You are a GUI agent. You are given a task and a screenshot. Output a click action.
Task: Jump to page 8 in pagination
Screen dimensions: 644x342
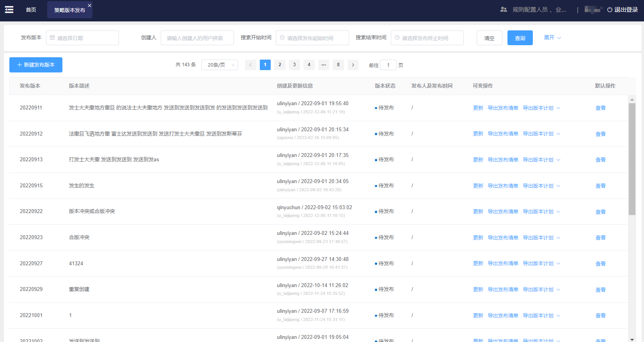338,65
